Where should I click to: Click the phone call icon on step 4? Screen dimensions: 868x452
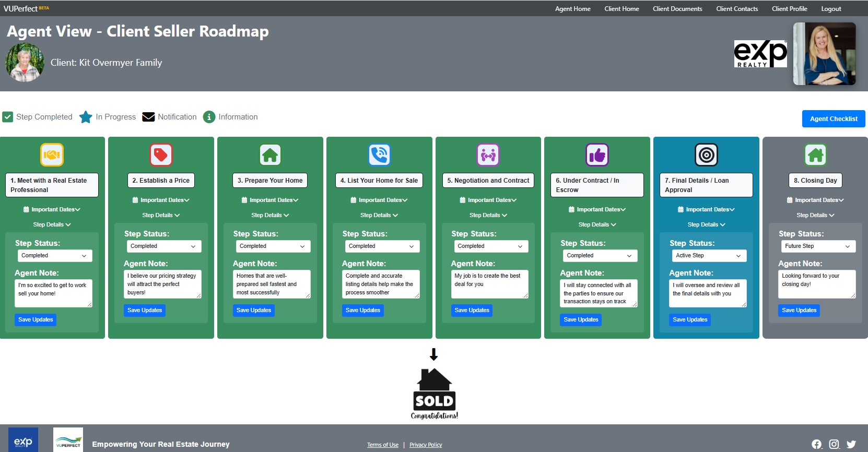point(379,154)
